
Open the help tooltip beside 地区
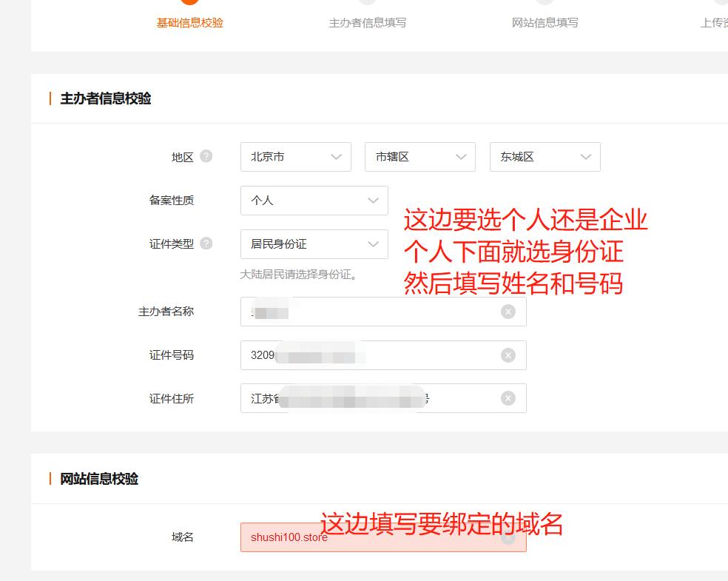[208, 155]
